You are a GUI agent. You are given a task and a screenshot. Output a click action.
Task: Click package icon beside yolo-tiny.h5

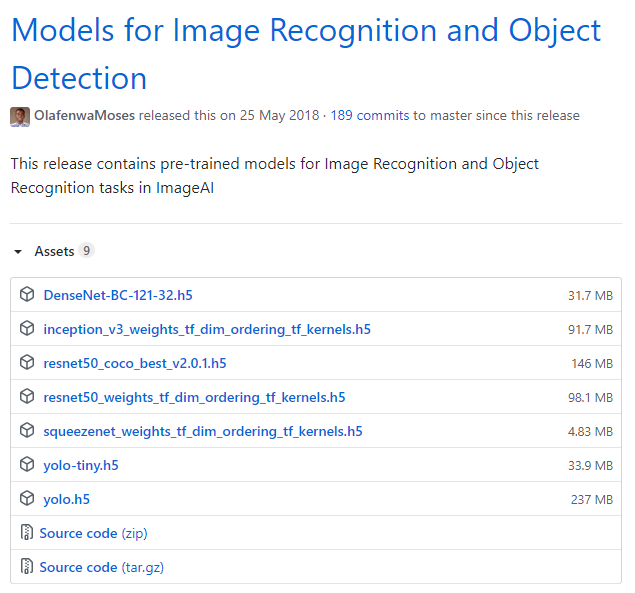[x=27, y=465]
